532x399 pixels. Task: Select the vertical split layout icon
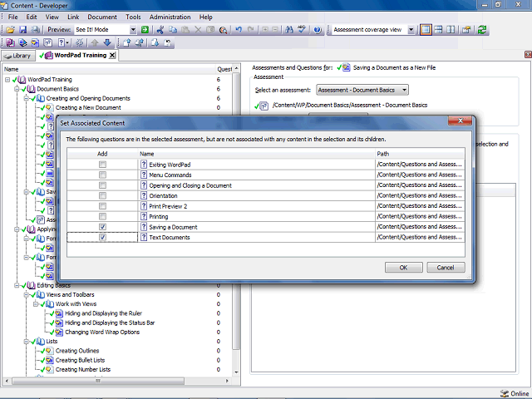coord(451,30)
